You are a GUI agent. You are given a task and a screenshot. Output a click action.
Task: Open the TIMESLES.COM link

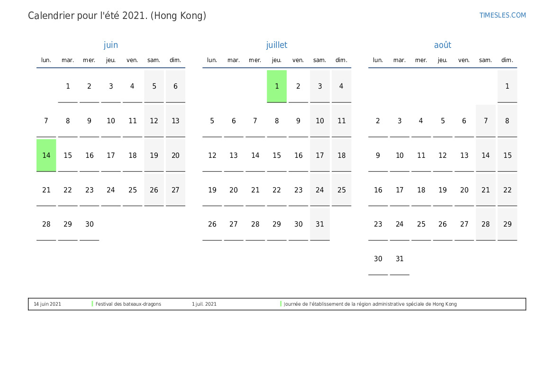[502, 15]
